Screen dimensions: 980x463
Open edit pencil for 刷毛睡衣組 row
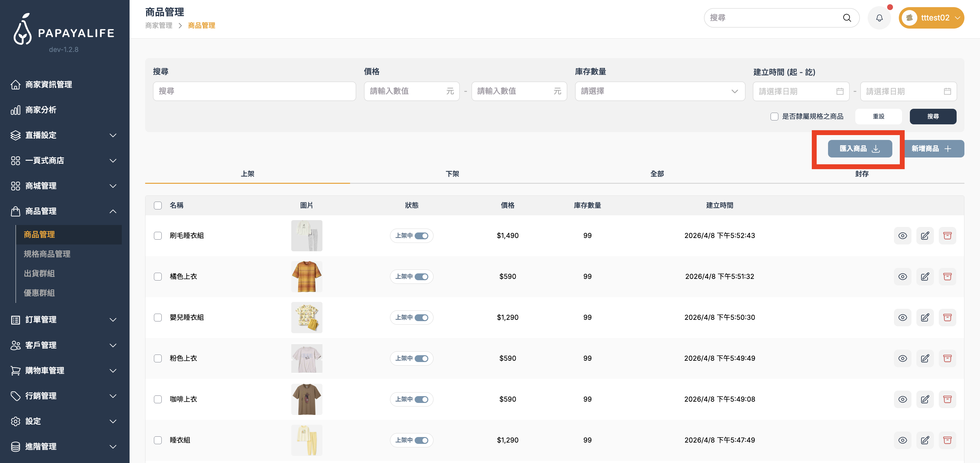[x=924, y=236]
